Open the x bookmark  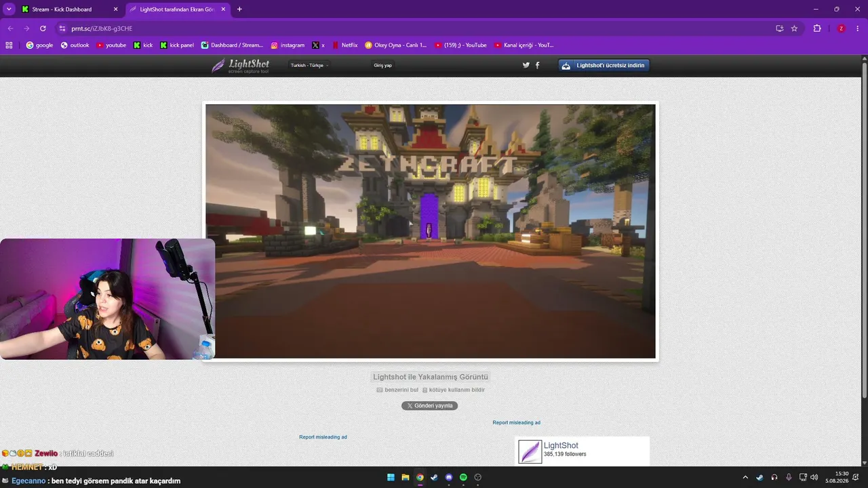[x=318, y=45]
